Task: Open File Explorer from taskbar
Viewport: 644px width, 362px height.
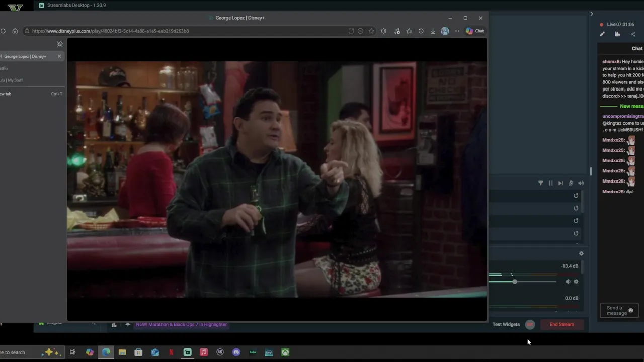Action: pyautogui.click(x=122, y=352)
